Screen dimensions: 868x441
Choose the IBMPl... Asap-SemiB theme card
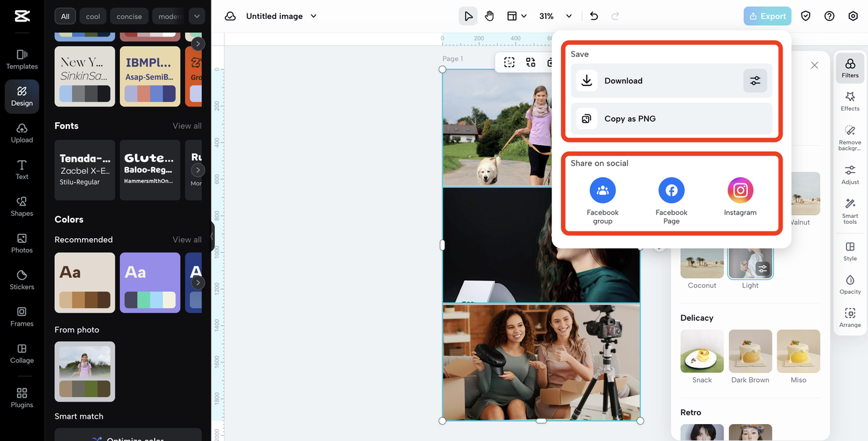coord(150,77)
